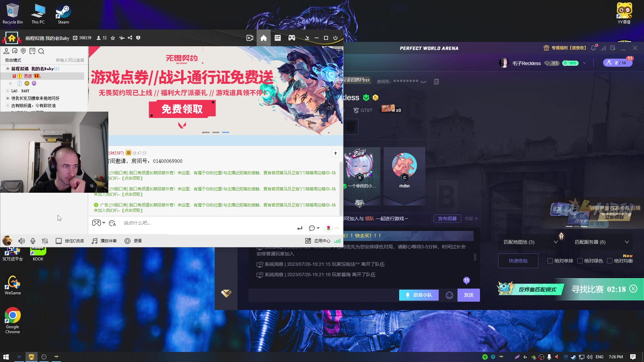The width and height of the screenshot is (644, 362).
Task: Open the notification bell in Perfect World Arena
Action: tap(593, 48)
